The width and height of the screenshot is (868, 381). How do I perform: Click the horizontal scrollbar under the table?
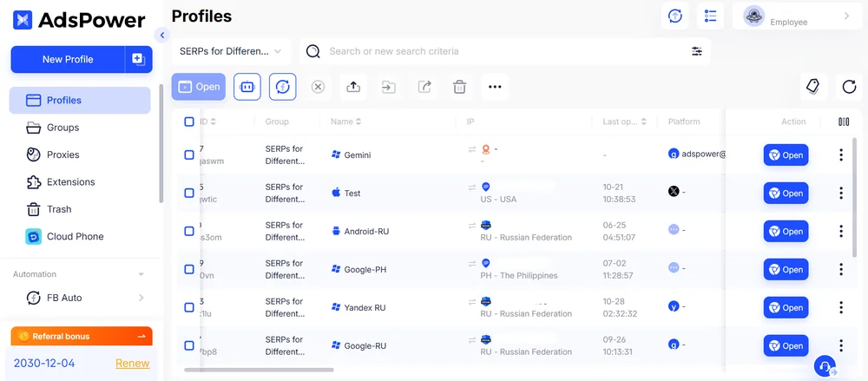click(x=260, y=371)
